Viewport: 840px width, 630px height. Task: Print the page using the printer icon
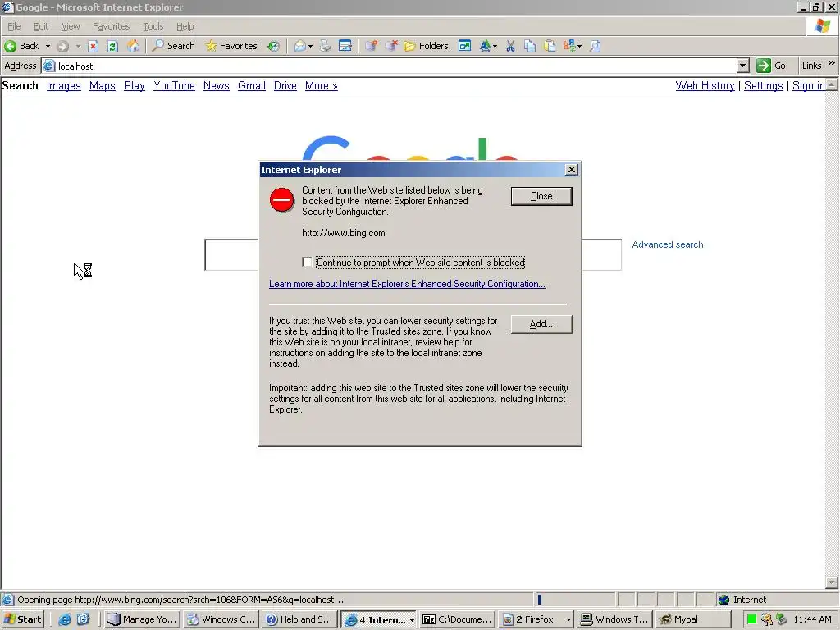(x=325, y=46)
